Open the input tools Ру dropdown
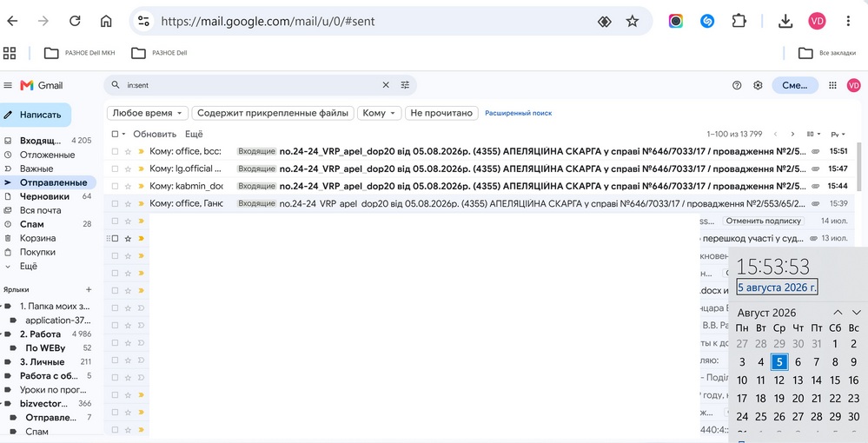Viewport: 868px width, 443px height. [x=838, y=134]
